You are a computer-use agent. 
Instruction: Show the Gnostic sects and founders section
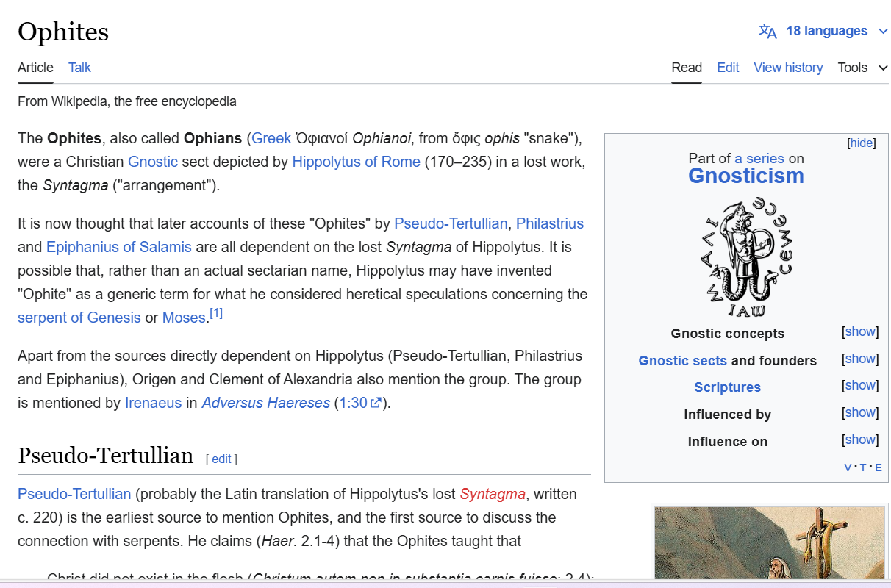point(860,359)
